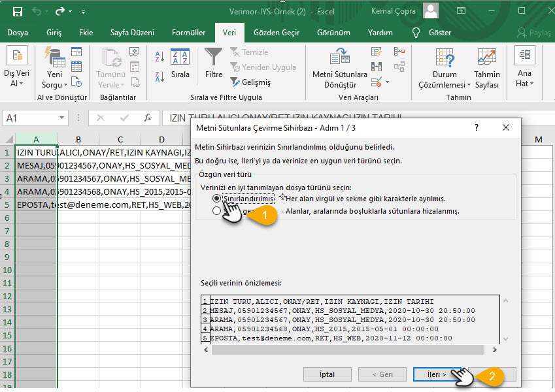This screenshot has width=555, height=392.
Task: Click preview scroll up arrow
Action: 505,301
